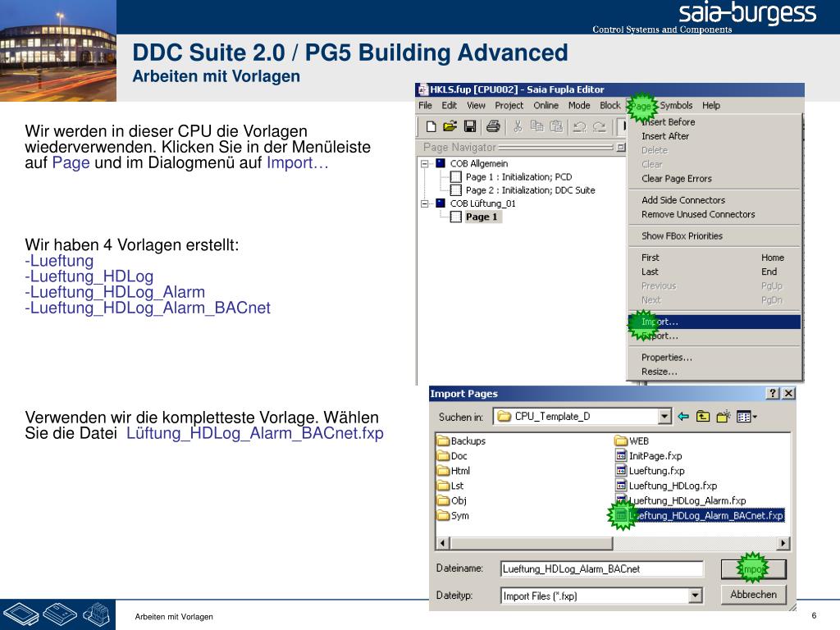Choose Remove Unused Connectors menu entry
Viewport: 840px width, 630px height.
[x=714, y=214]
